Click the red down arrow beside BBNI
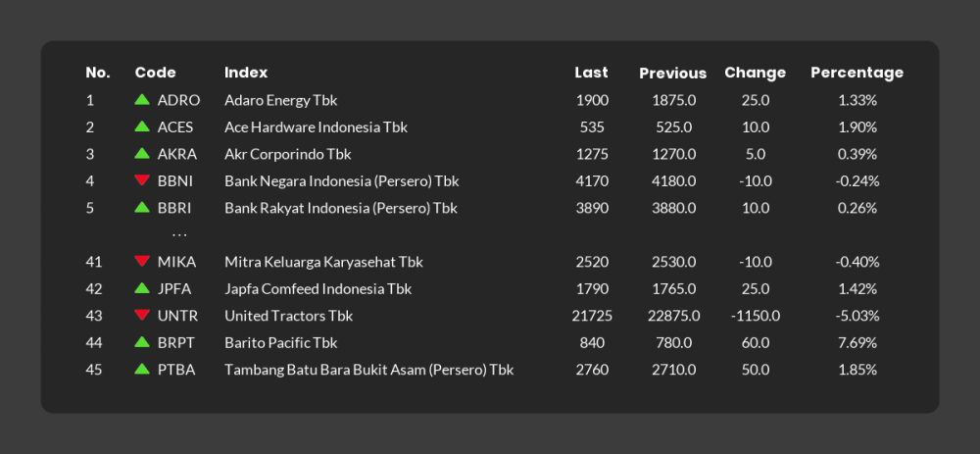This screenshot has height=454, width=980. [142, 180]
